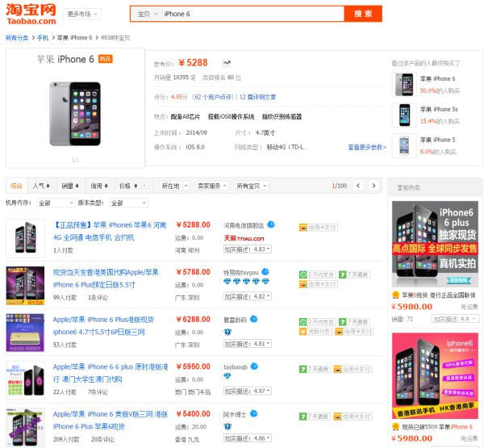Click the blue badge next to 阔木博士
The width and height of the screenshot is (484, 448).
[254, 414]
